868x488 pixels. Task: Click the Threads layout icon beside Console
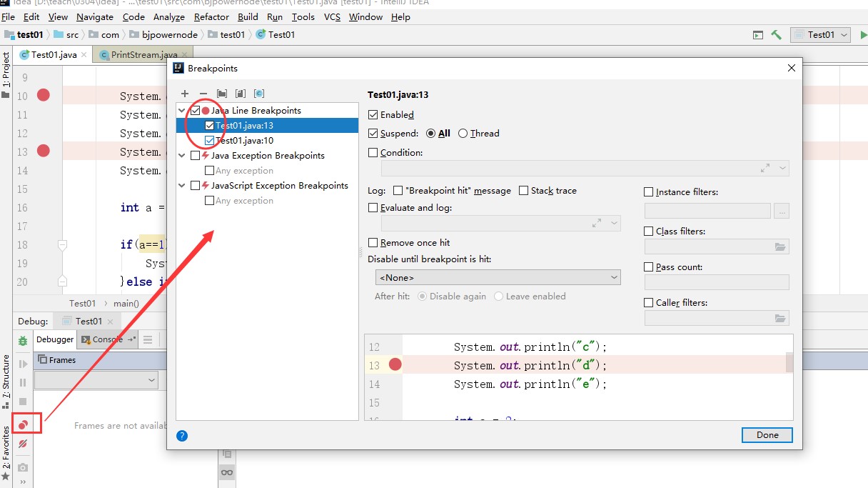click(148, 339)
